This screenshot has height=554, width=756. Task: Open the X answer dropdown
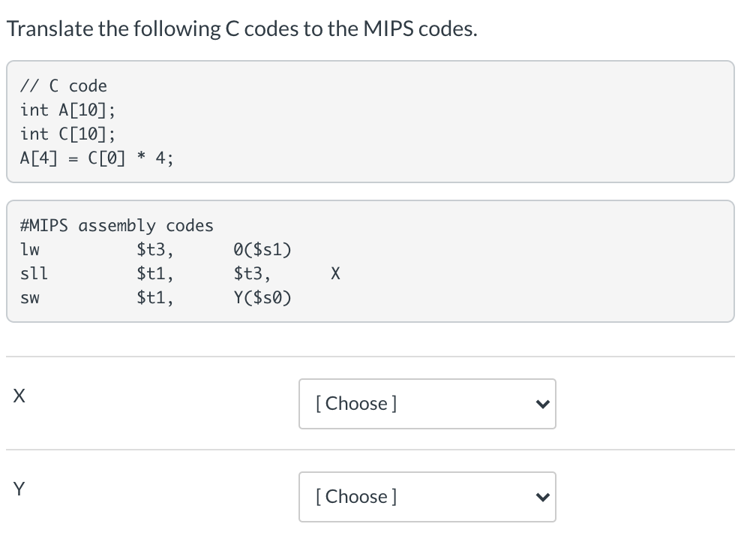[x=427, y=404]
